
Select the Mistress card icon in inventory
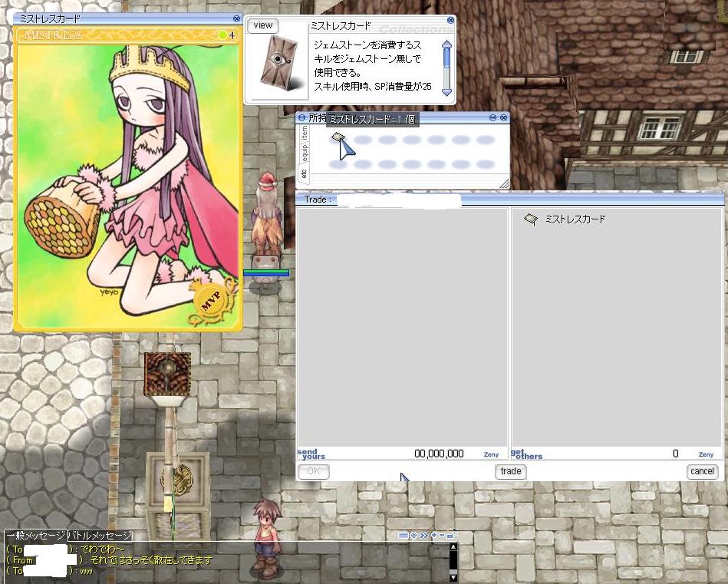pos(338,138)
